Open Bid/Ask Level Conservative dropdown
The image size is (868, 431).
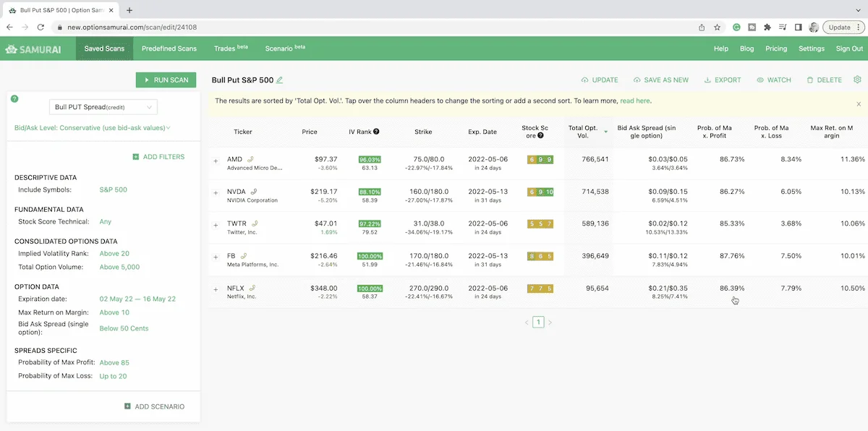tap(93, 127)
